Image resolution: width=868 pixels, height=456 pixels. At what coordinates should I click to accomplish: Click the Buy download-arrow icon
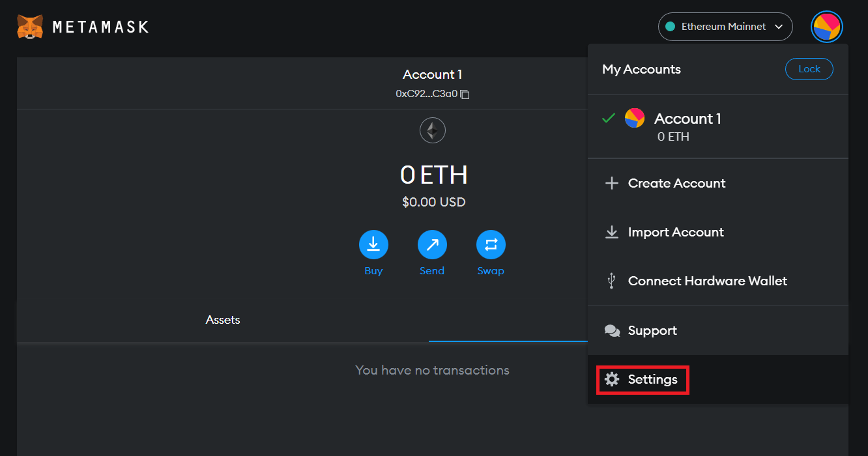tap(373, 245)
